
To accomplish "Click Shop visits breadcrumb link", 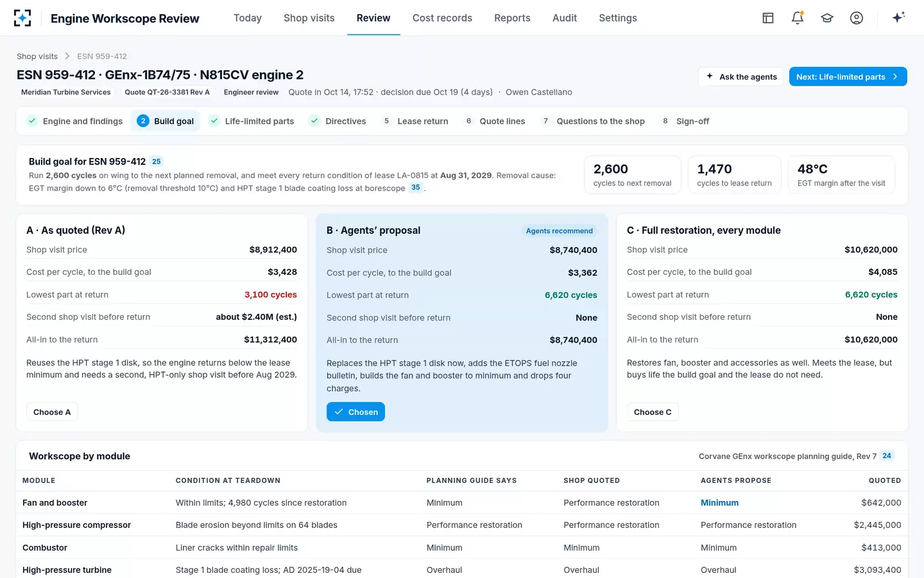I will 37,57.
